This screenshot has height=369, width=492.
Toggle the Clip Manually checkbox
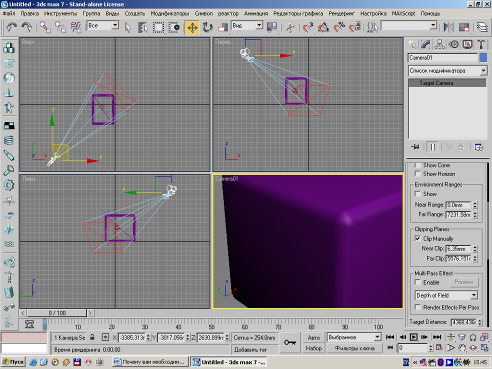pyautogui.click(x=417, y=238)
